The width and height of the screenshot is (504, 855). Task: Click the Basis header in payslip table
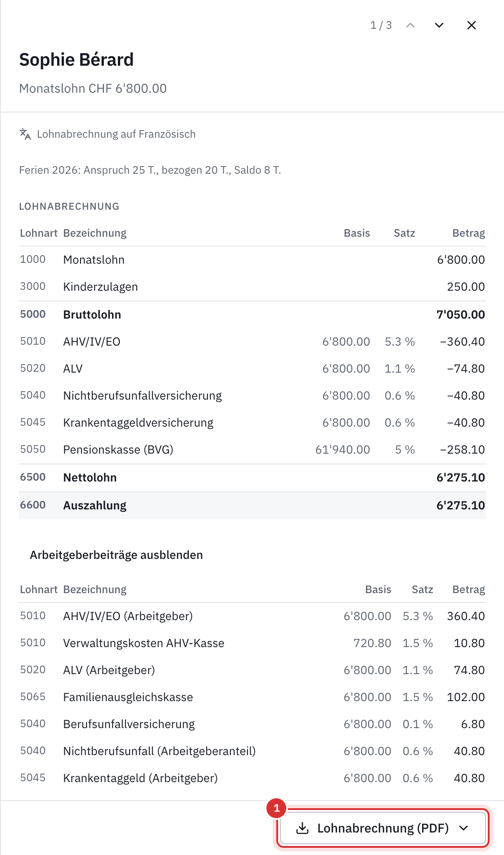pyautogui.click(x=357, y=233)
